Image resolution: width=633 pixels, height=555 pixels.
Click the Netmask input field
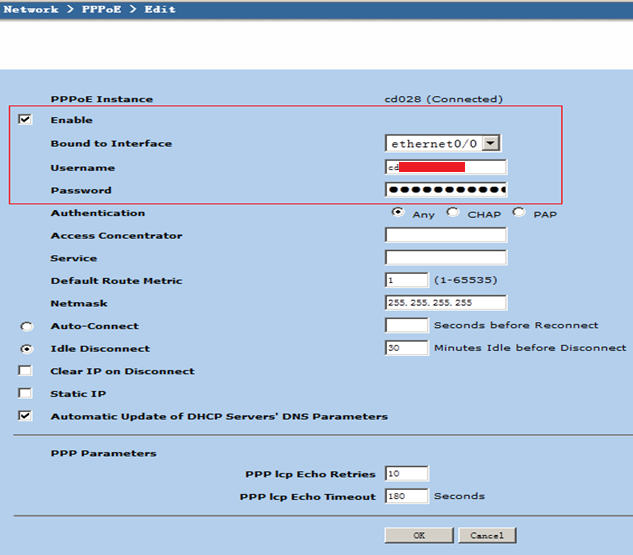446,303
